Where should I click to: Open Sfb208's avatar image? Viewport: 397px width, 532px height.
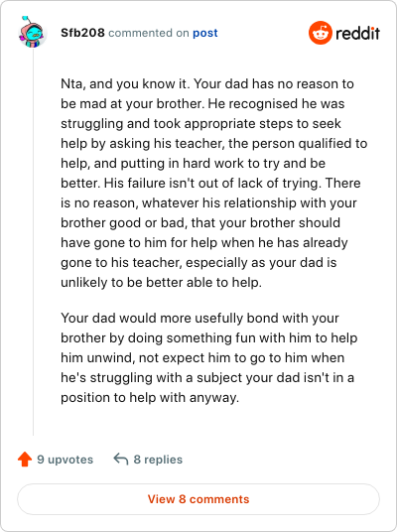32,32
